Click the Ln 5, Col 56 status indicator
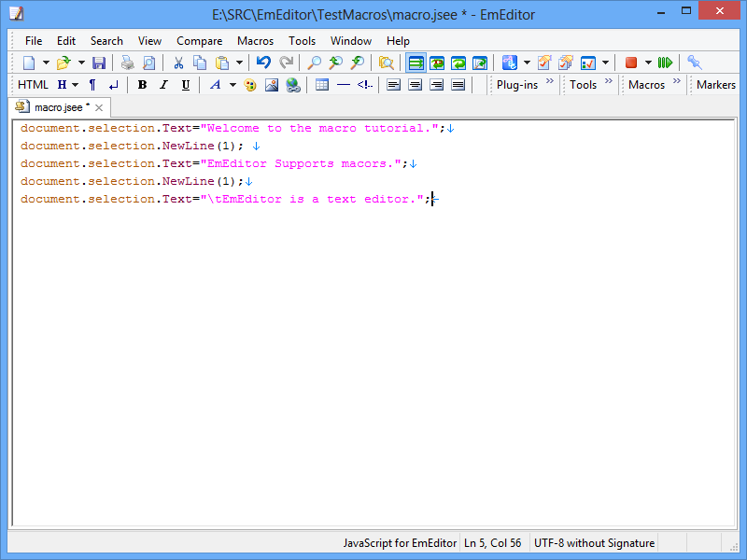Screen dimensions: 747x560 coord(493,543)
